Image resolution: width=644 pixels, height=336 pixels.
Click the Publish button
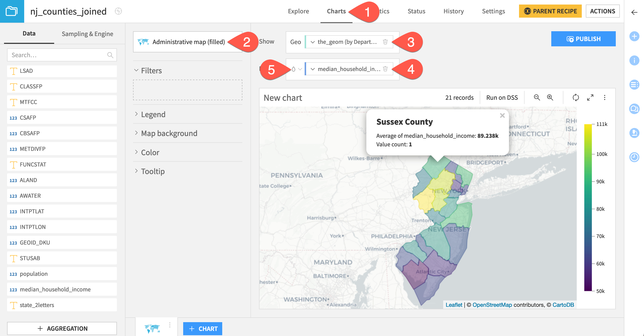point(583,39)
